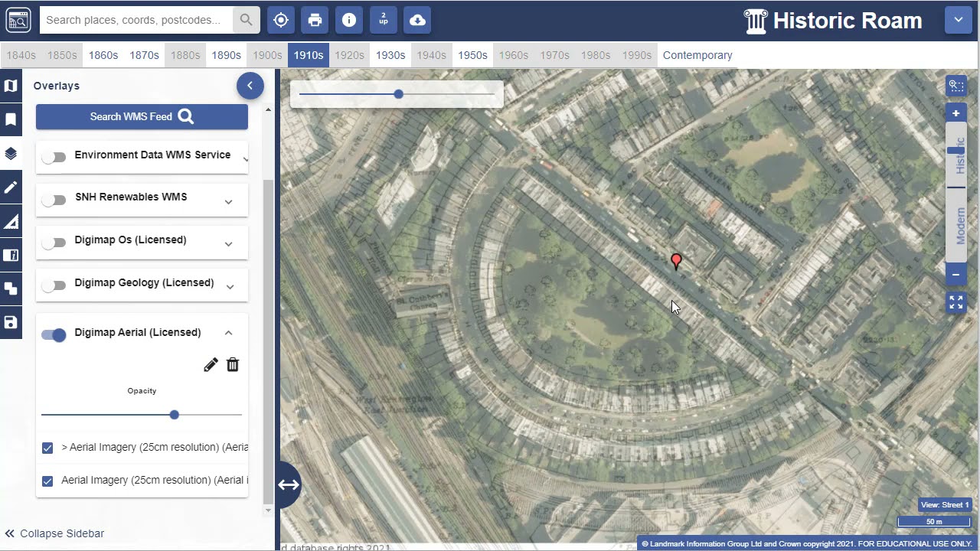This screenshot has height=551, width=980.
Task: Switch to the Contemporary tab
Action: click(x=697, y=55)
